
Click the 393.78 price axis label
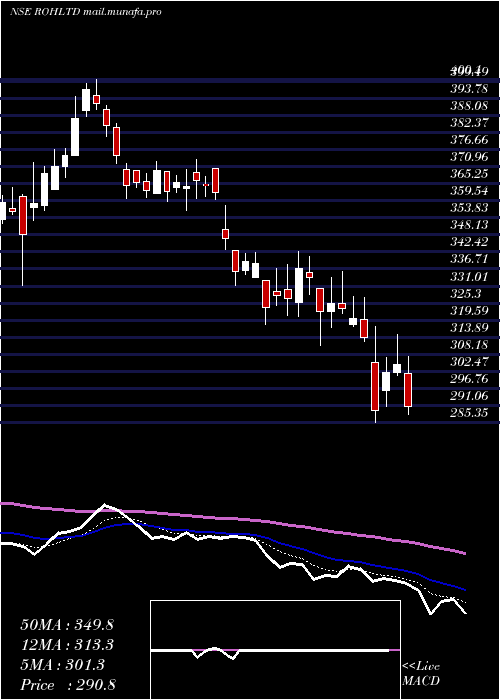(x=468, y=89)
